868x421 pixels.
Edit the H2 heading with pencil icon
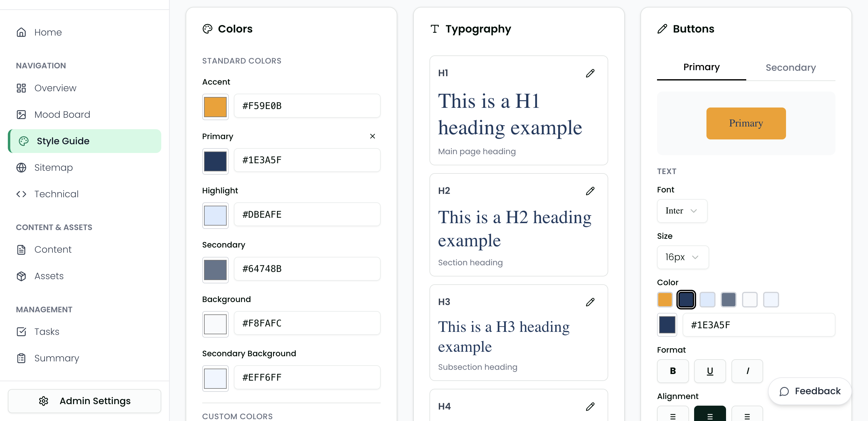[590, 191]
